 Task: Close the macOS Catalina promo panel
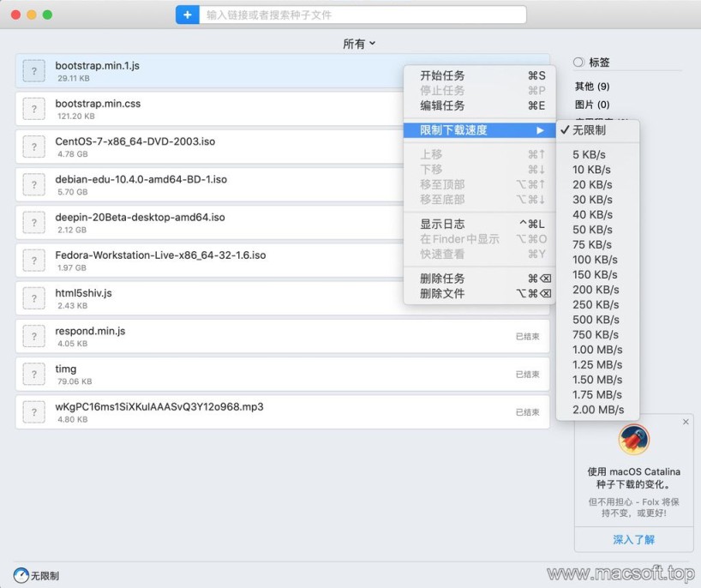point(686,422)
